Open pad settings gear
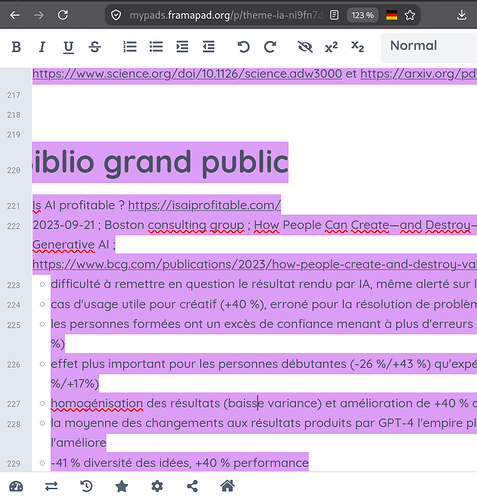477x500 pixels. 157,486
